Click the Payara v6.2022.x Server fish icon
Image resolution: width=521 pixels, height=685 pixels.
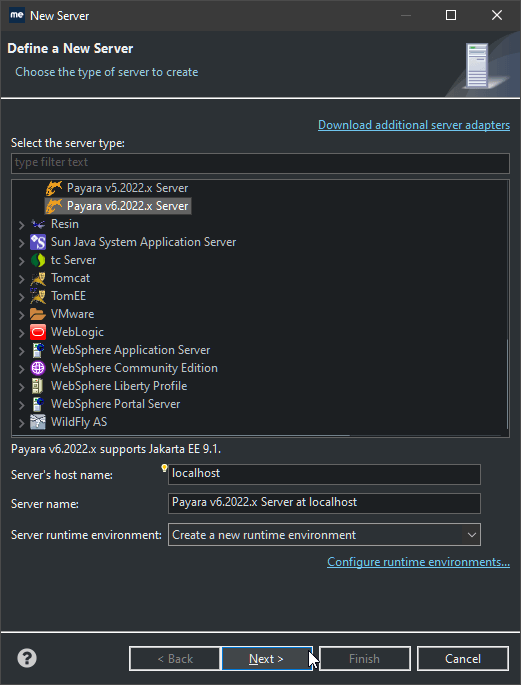[54, 206]
